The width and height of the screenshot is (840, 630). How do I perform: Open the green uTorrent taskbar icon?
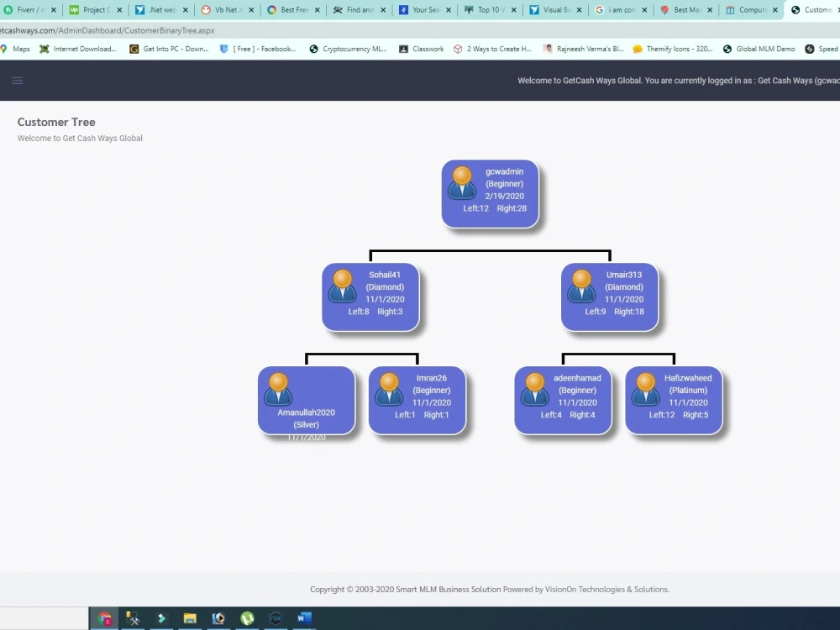tap(247, 619)
